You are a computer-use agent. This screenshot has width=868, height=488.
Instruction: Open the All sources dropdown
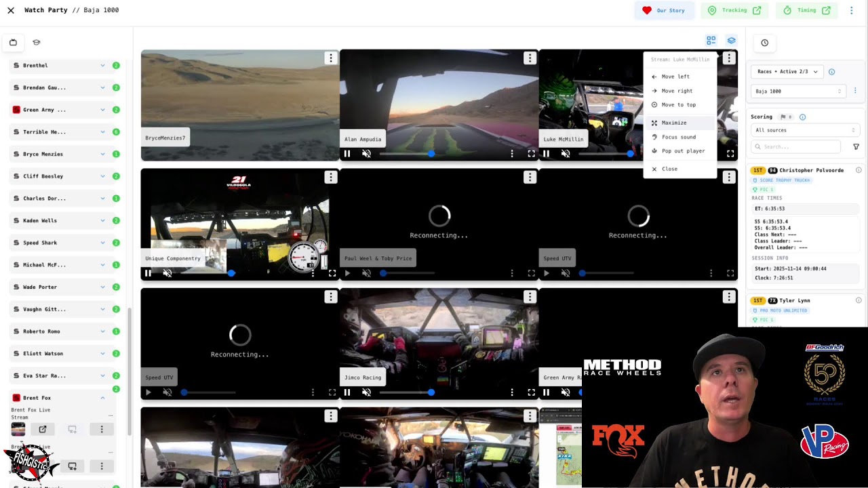click(805, 130)
